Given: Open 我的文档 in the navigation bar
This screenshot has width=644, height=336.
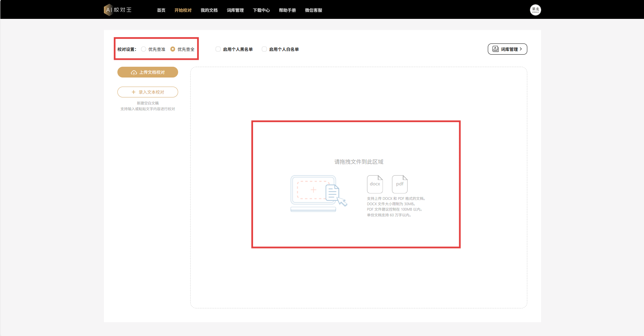Looking at the screenshot, I should tap(209, 10).
